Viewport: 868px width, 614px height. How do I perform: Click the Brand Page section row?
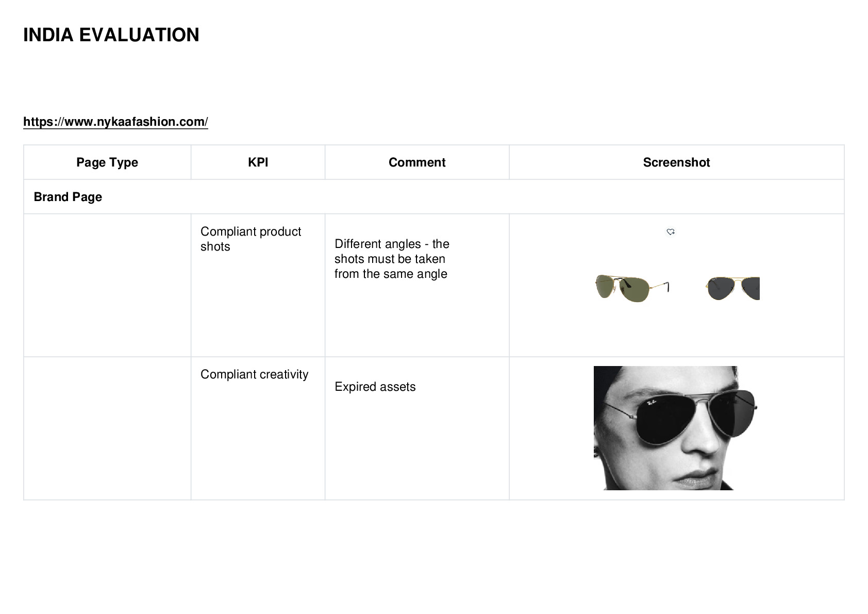pos(433,197)
